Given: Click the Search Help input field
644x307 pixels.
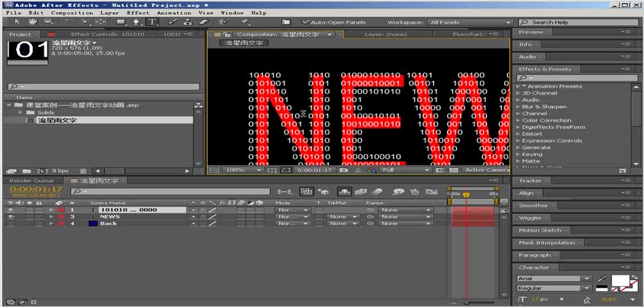Looking at the screenshot, I should [x=577, y=22].
